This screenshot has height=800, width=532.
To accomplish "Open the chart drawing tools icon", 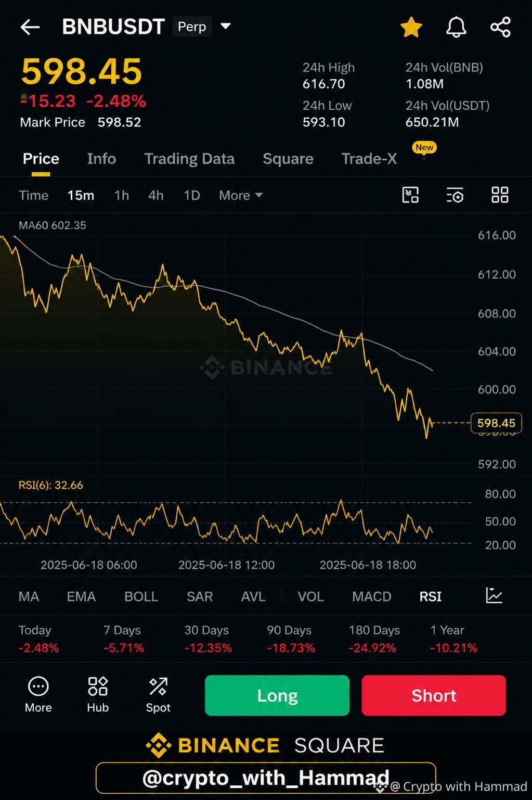I will click(x=410, y=195).
